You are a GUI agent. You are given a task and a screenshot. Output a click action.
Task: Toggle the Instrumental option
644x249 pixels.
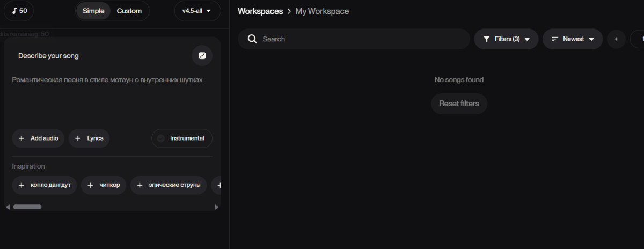pos(181,138)
